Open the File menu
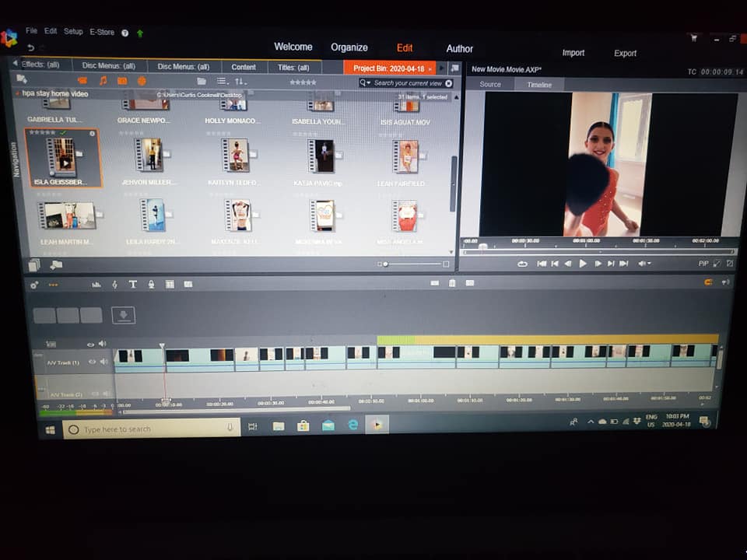The width and height of the screenshot is (747, 560). 31,31
